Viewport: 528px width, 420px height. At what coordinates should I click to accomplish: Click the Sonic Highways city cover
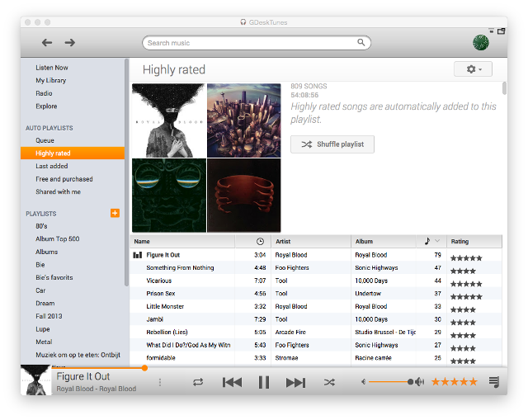point(244,120)
